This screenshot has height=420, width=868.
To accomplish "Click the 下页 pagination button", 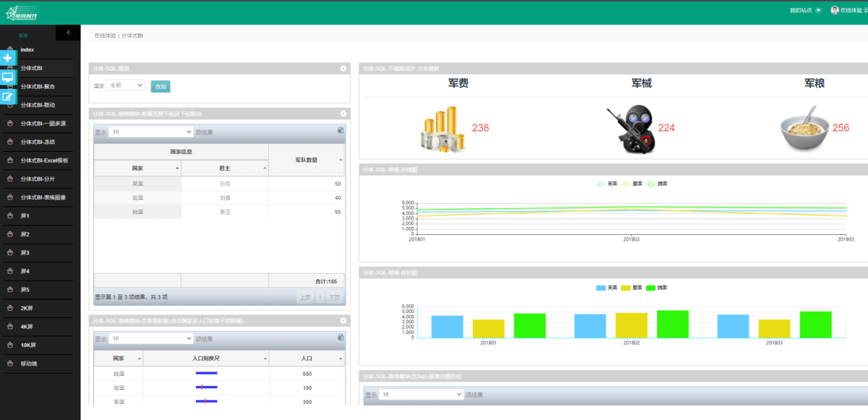I will tap(333, 297).
